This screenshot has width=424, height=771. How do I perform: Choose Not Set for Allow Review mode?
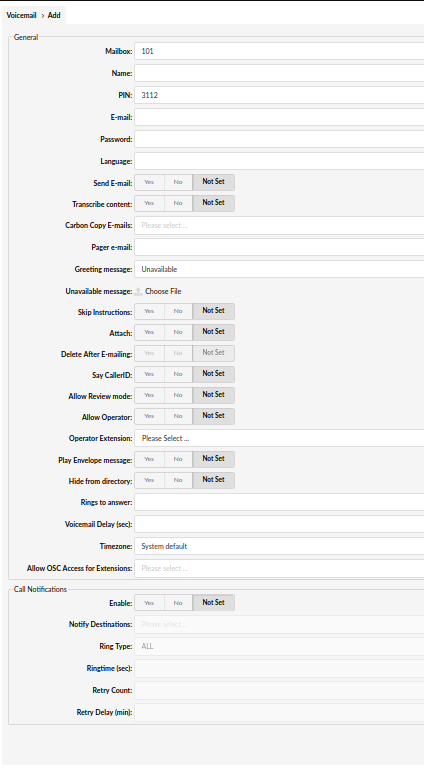click(213, 395)
